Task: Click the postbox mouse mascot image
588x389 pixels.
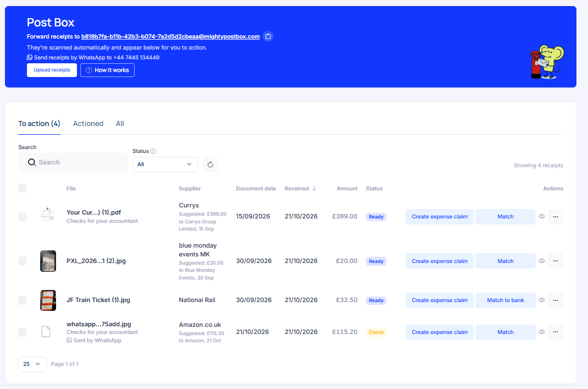Action: pyautogui.click(x=547, y=62)
